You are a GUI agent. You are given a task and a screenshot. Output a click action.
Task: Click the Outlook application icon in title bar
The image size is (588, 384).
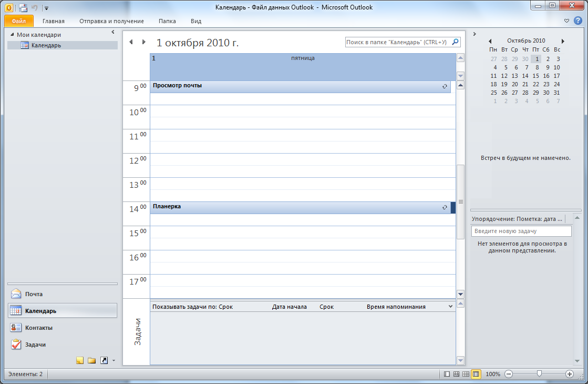pos(8,7)
